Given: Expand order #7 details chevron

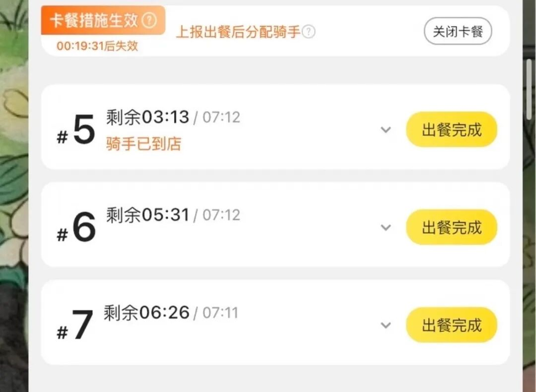Looking at the screenshot, I should pos(386,326).
